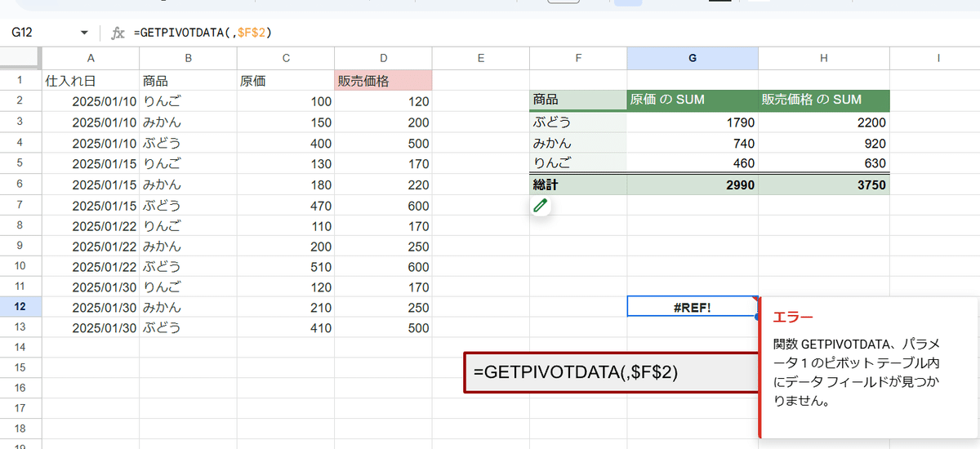Viewport: 980px width, 449px height.
Task: Click the 原価 header cell
Action: 286,81
